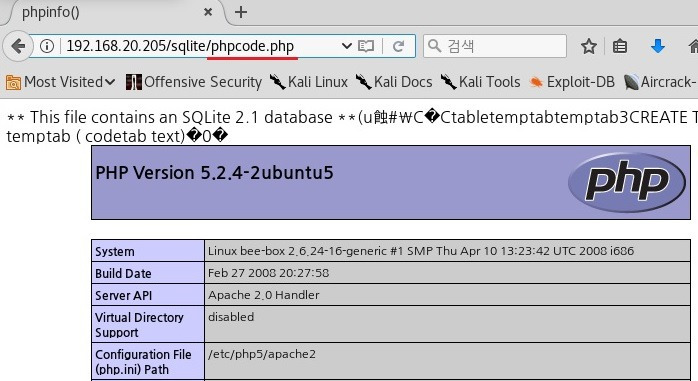Close the phpinfo() tab
Image resolution: width=698 pixels, height=381 pixels.
click(x=207, y=12)
